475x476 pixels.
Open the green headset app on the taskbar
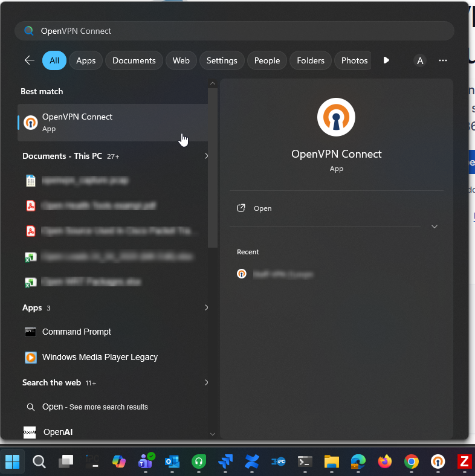[199, 462]
